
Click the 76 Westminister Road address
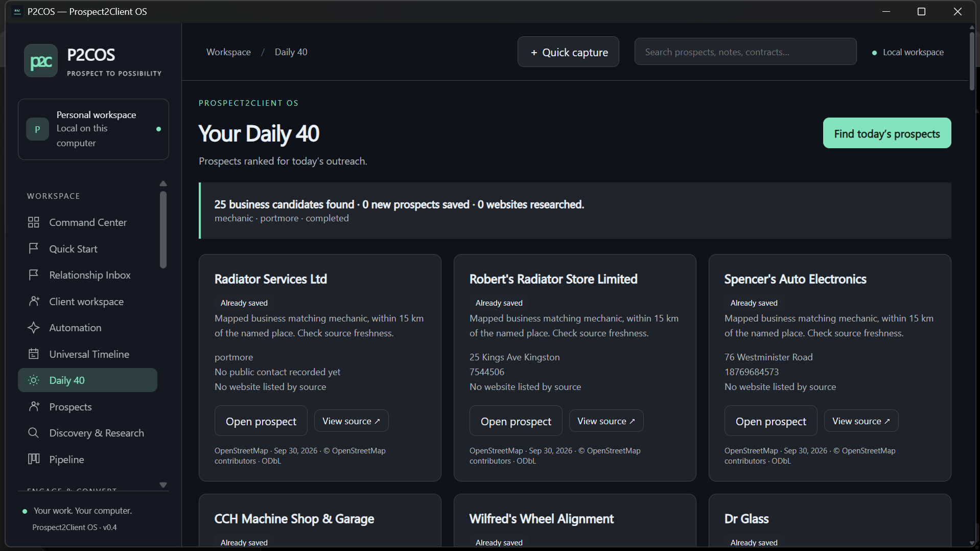point(768,357)
